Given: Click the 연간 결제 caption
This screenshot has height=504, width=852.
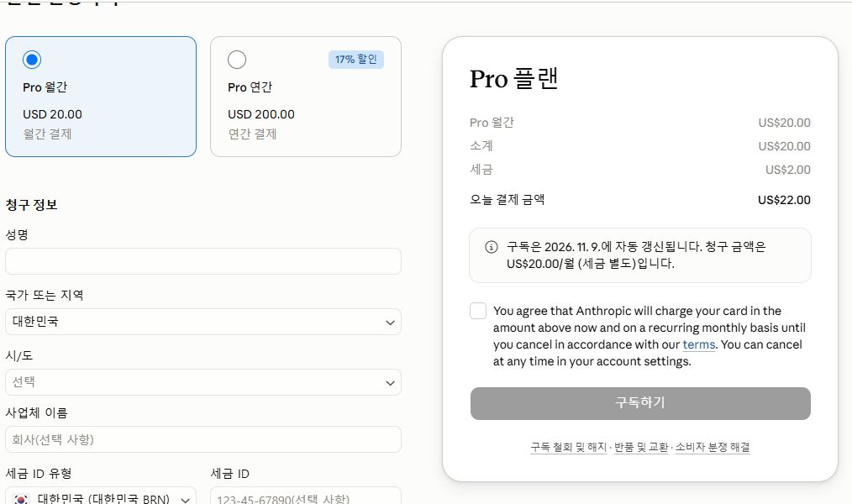Looking at the screenshot, I should point(252,134).
